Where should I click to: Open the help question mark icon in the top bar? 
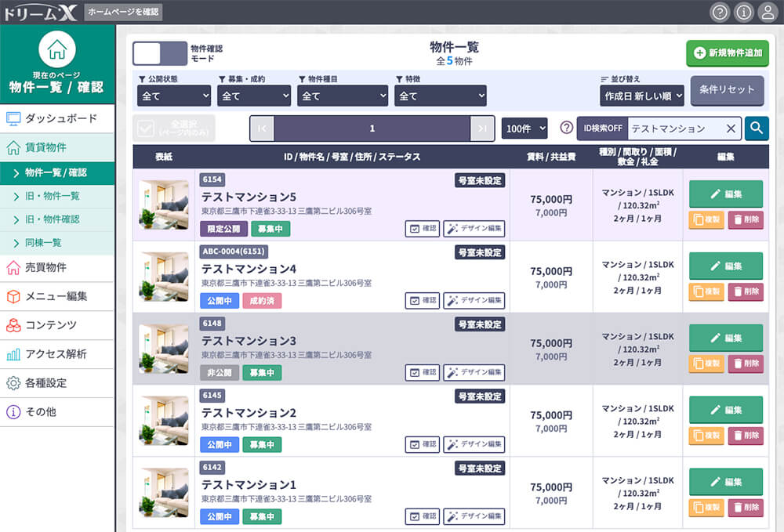tap(719, 12)
